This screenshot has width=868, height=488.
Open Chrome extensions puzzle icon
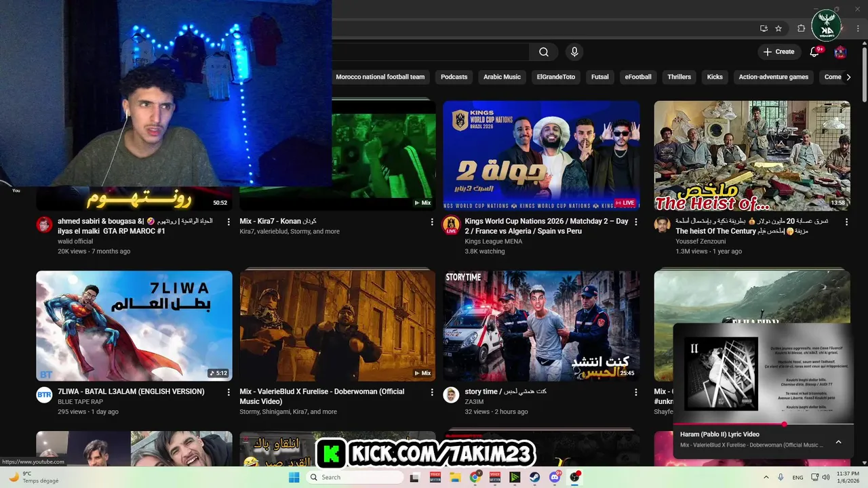801,28
